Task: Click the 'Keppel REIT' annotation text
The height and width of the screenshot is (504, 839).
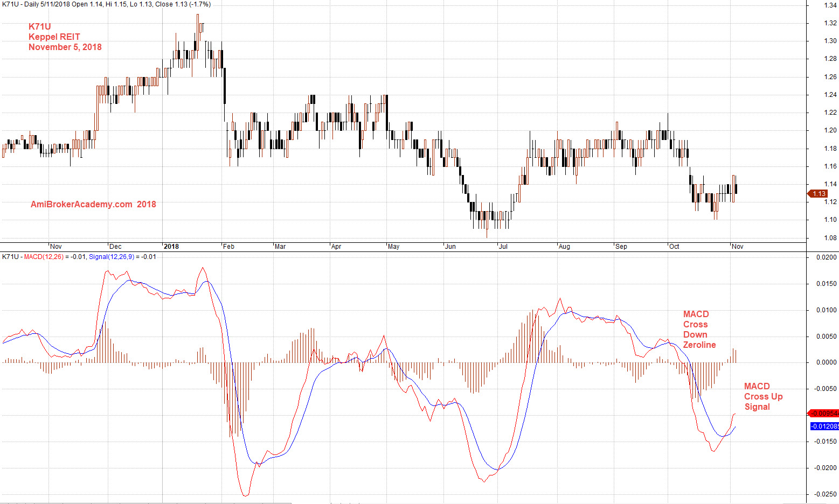Action: 54,37
